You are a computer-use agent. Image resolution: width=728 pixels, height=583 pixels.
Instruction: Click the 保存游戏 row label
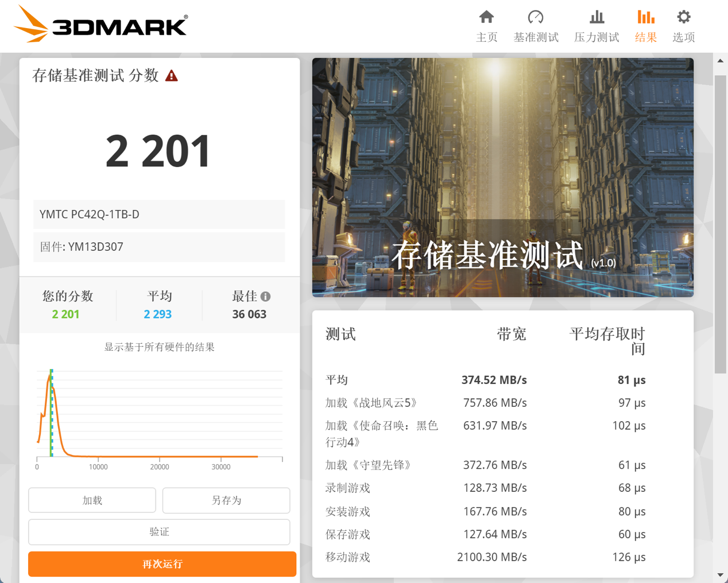[x=348, y=534]
